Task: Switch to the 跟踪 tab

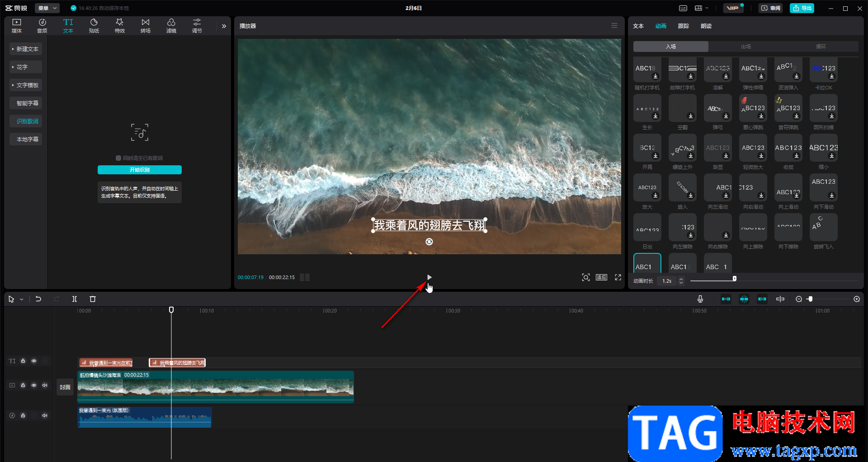Action: point(684,26)
